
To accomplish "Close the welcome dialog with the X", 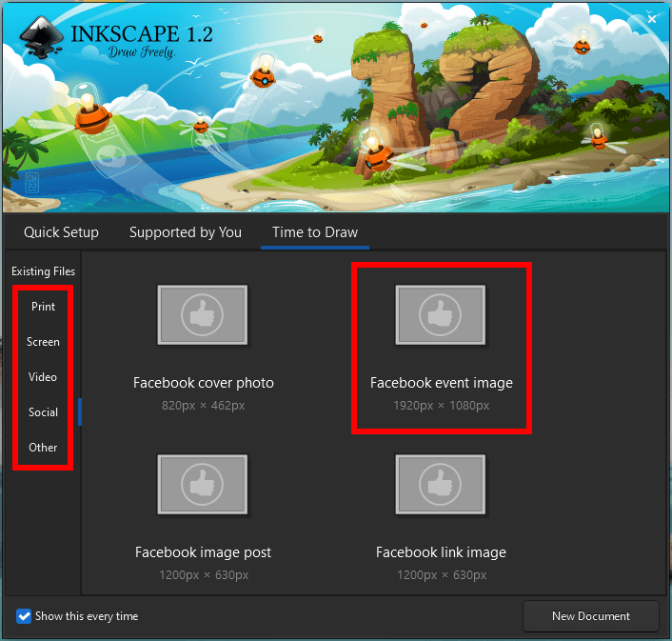I will pos(652,19).
